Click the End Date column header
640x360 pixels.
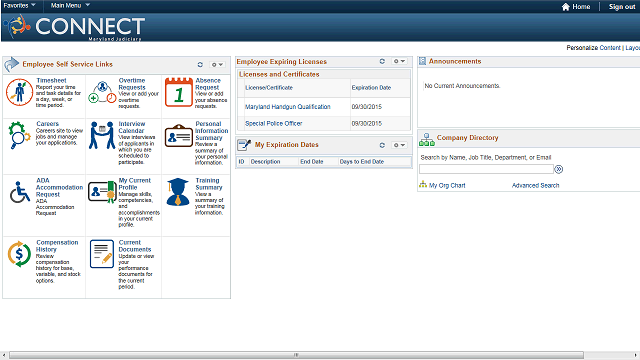pos(312,162)
